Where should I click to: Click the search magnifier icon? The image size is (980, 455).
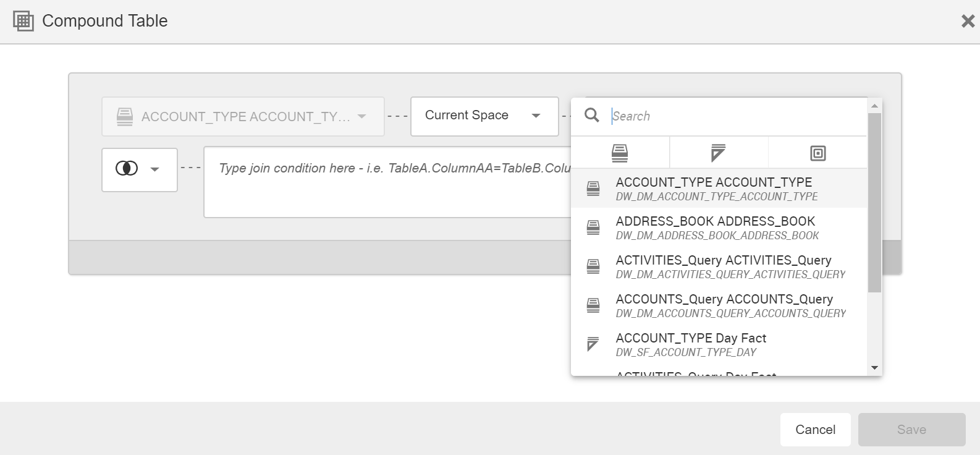591,116
